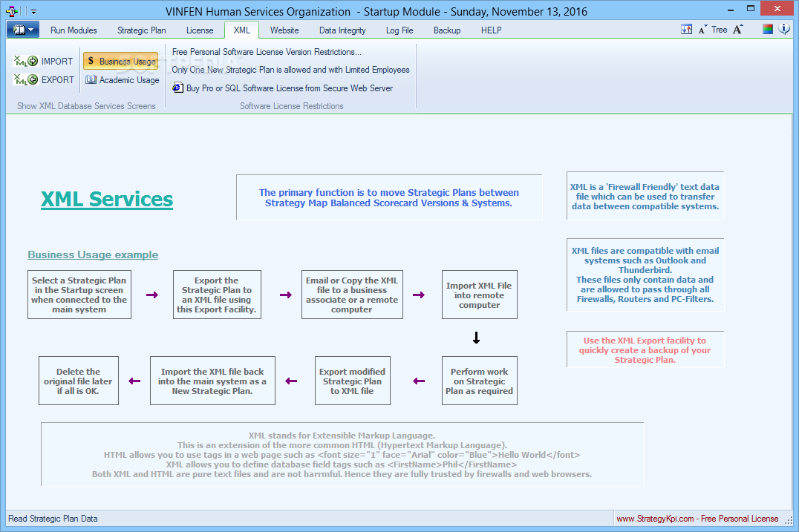
Task: Click 'Show XML Database Services Screens' group label
Action: (86, 106)
